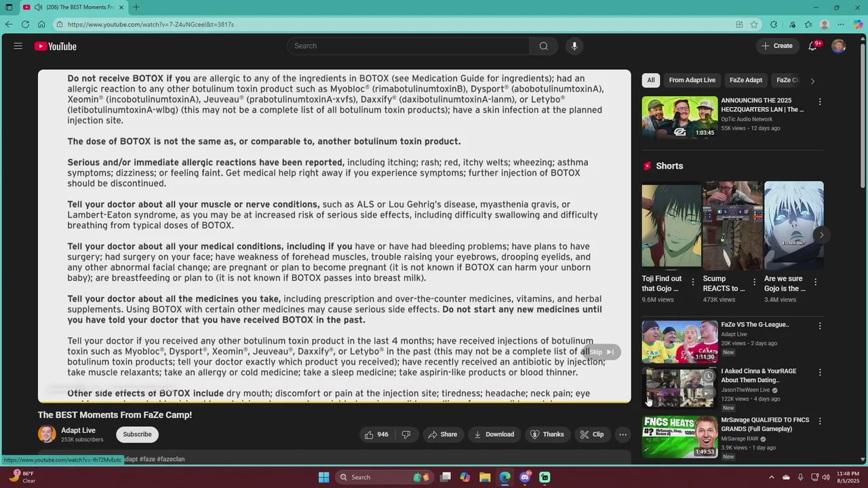Open options for Are we sure Gojo short
Image resolution: width=868 pixels, height=488 pixels.
point(815,282)
